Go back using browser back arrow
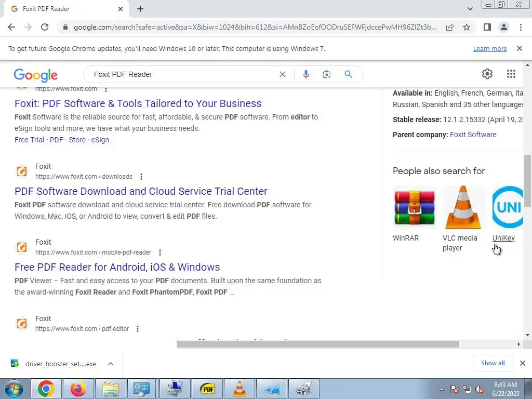The width and height of the screenshot is (532, 399). coord(11,27)
